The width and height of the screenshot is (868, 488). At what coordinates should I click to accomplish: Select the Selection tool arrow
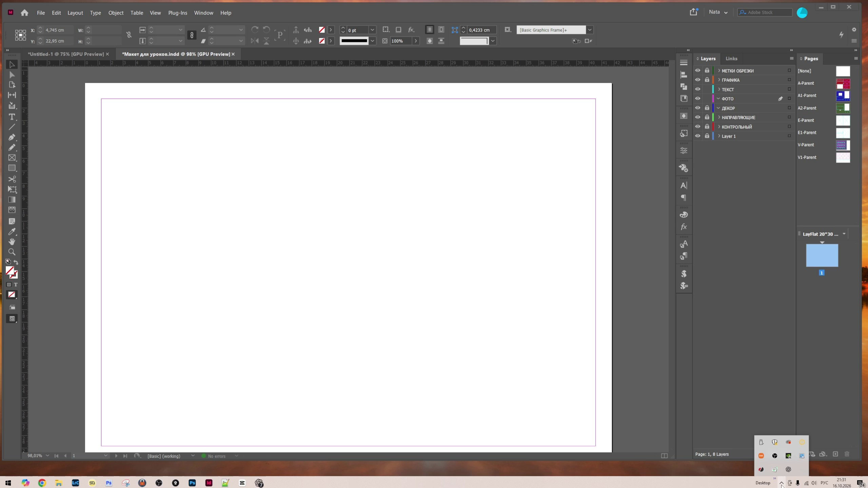(12, 65)
